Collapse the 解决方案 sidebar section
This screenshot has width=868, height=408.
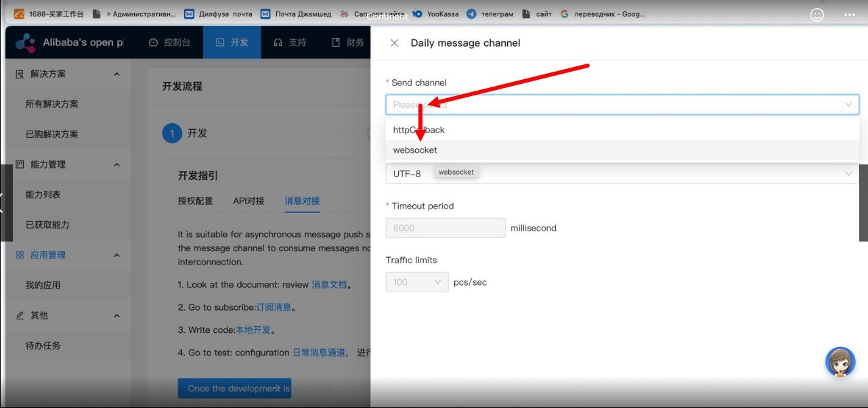point(116,74)
